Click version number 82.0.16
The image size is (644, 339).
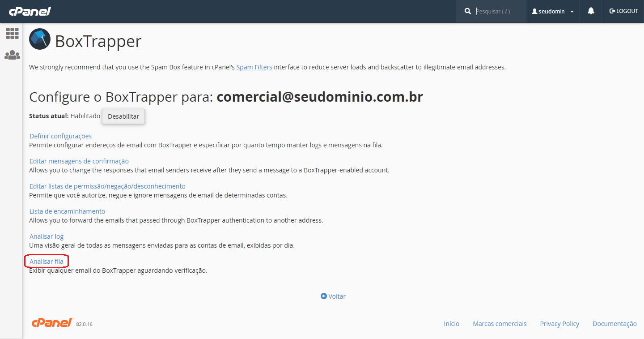pyautogui.click(x=84, y=324)
